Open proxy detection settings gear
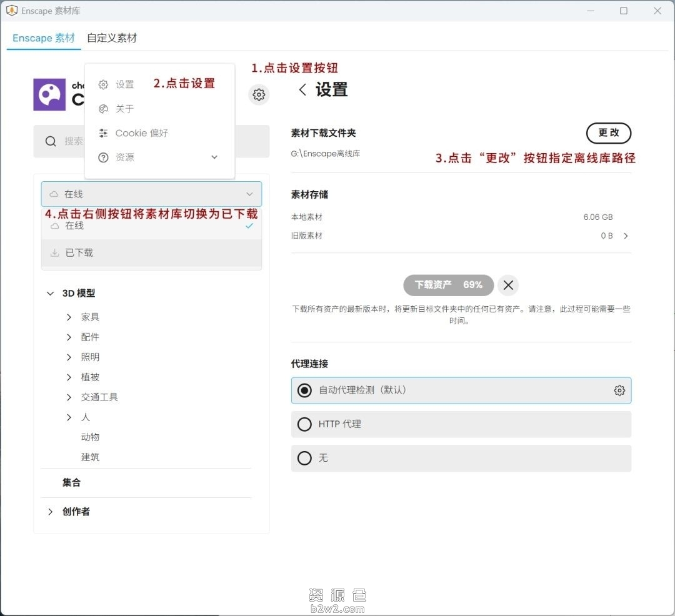The height and width of the screenshot is (616, 675). click(619, 390)
